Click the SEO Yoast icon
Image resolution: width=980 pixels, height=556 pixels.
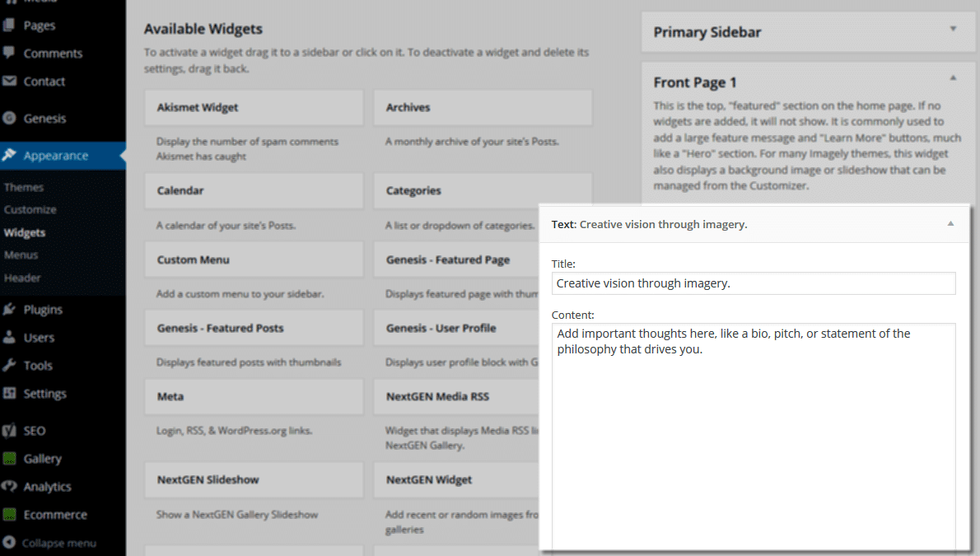9,430
